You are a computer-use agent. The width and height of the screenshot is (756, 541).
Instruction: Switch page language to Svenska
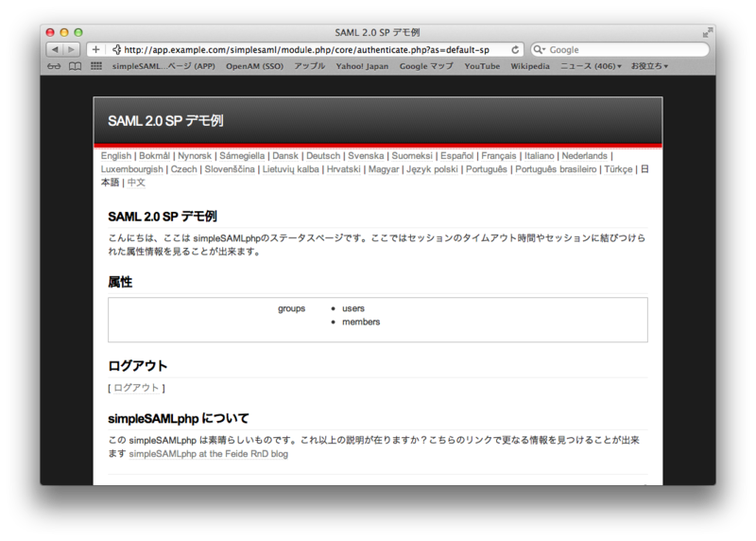(x=366, y=156)
